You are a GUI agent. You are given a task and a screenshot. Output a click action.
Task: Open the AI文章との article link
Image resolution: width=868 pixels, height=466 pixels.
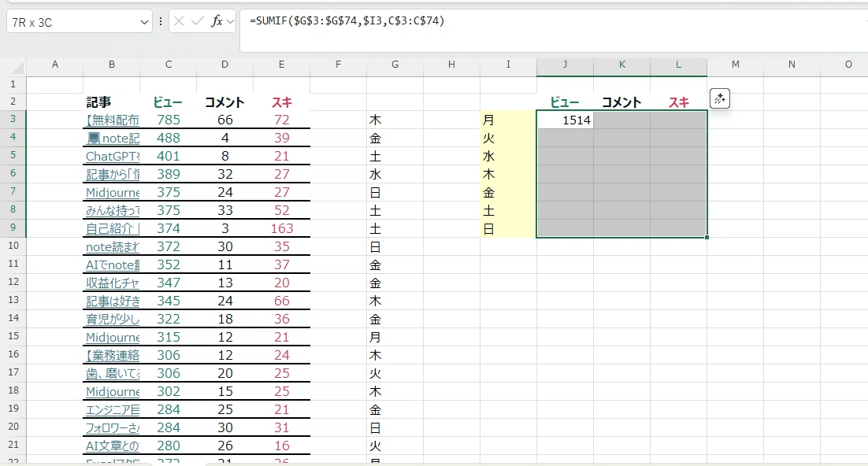[113, 446]
